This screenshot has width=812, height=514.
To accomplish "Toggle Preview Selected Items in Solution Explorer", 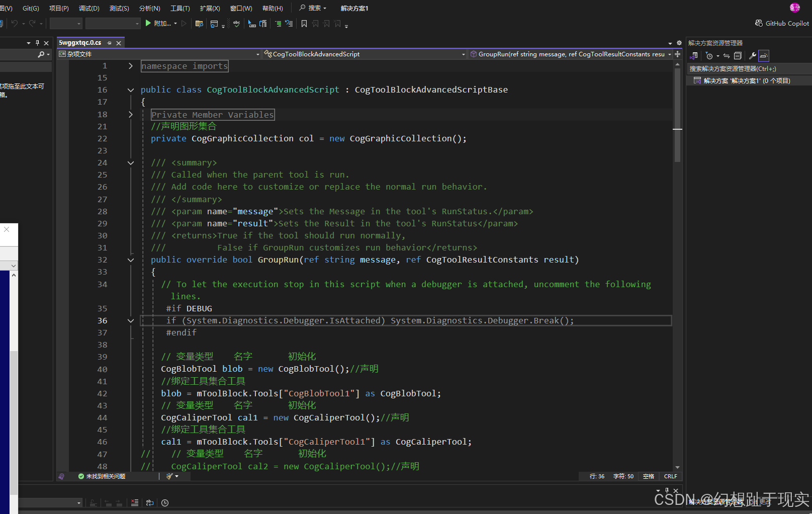I will coord(764,55).
